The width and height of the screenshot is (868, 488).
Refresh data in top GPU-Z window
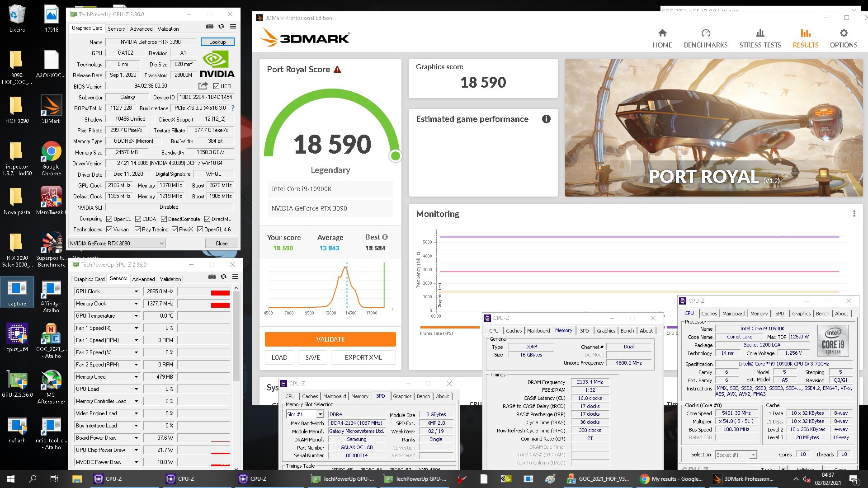click(221, 26)
